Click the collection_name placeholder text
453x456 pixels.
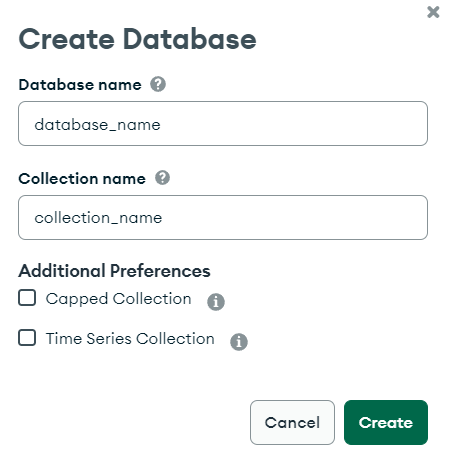point(98,218)
